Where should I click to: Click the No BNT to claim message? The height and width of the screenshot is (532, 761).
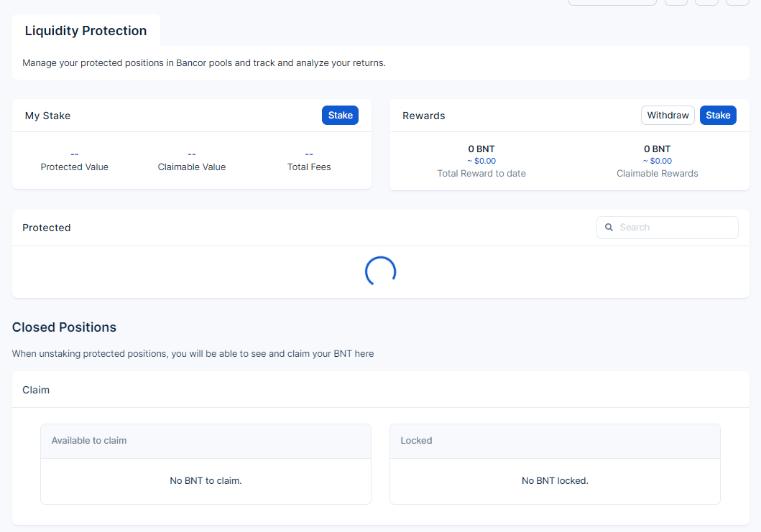click(x=206, y=480)
